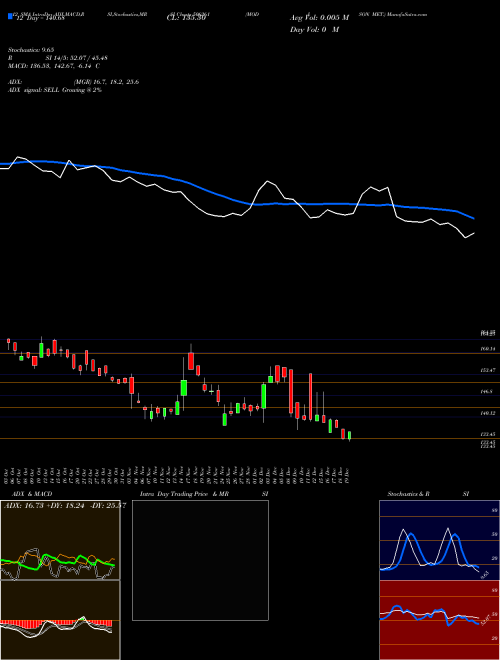Click the '(MGR) 16.7, 18.2, 25.6' ADX values

point(106,82)
